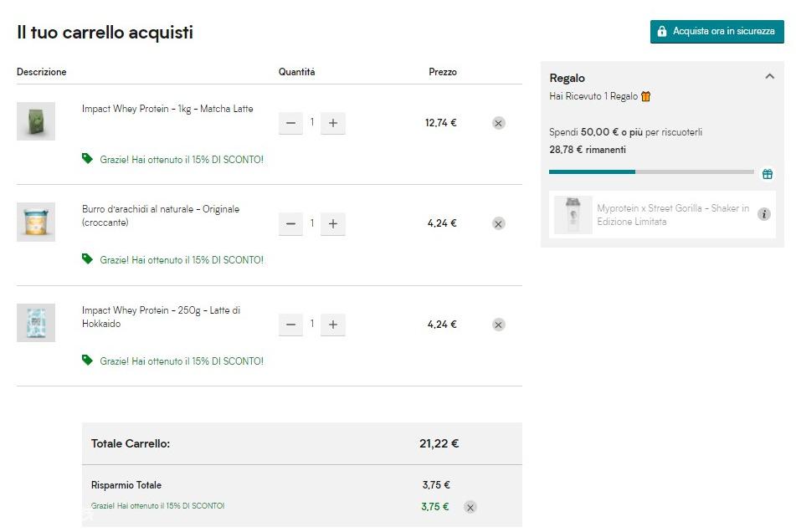Open Impact Whey Protein 1kg Matcha Latte link

[167, 109]
